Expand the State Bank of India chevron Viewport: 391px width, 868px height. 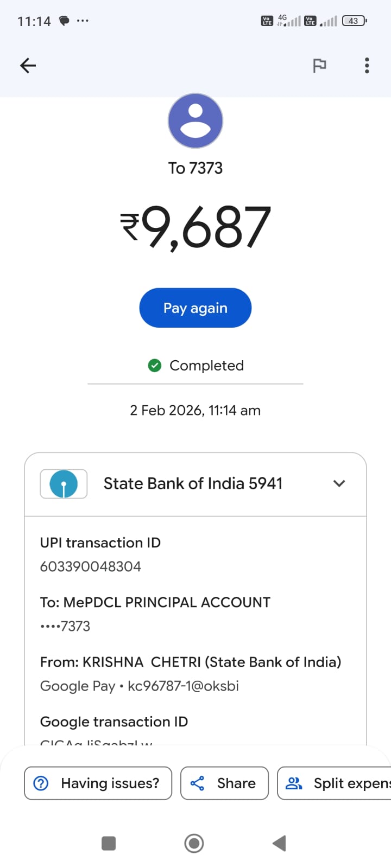pyautogui.click(x=339, y=483)
